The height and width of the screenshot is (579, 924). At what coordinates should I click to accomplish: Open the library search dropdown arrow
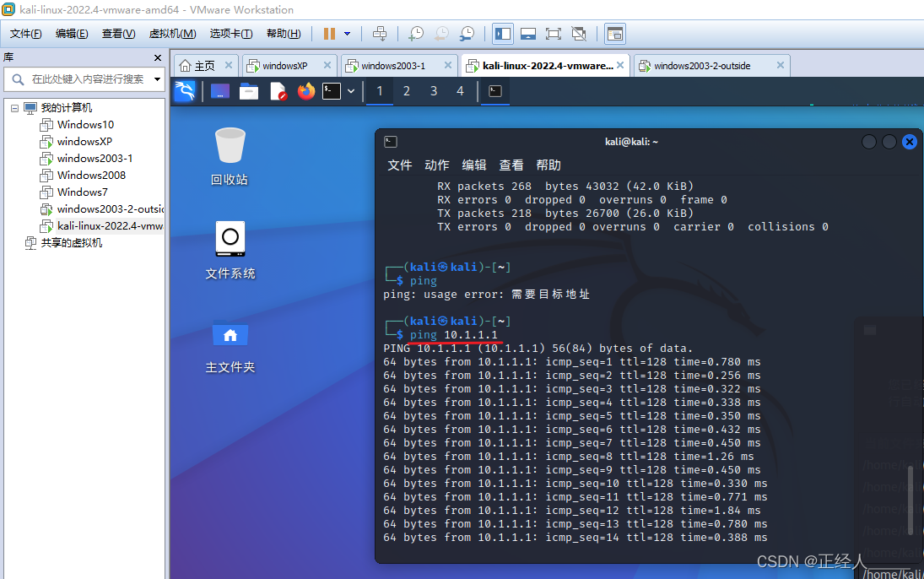(157, 79)
